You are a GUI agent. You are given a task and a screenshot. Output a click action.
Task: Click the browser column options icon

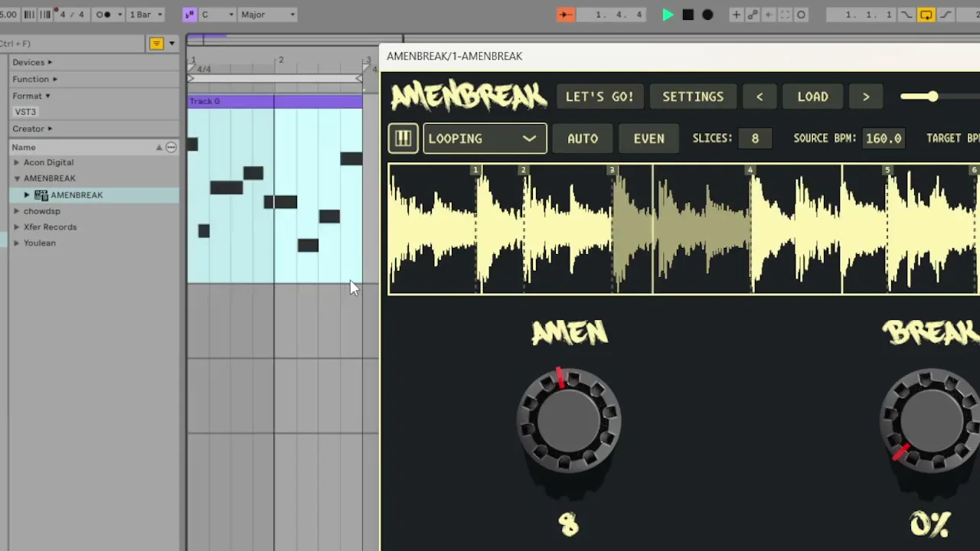point(171,147)
